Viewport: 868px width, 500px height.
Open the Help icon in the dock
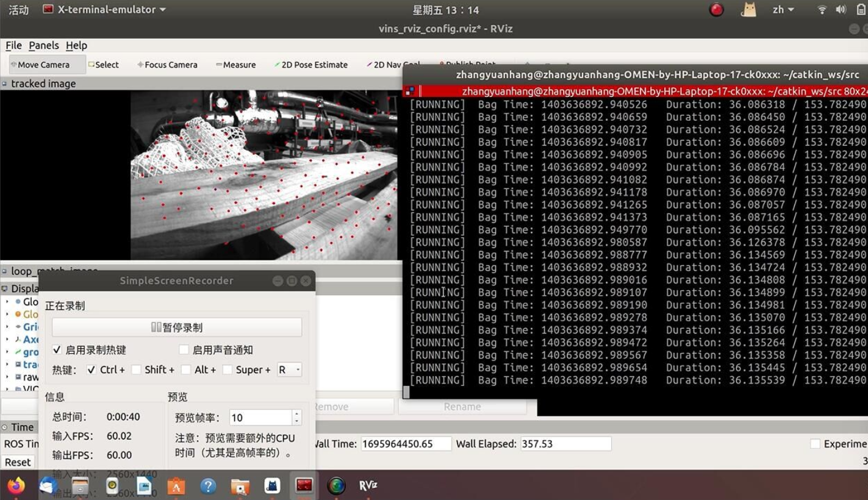coord(208,486)
